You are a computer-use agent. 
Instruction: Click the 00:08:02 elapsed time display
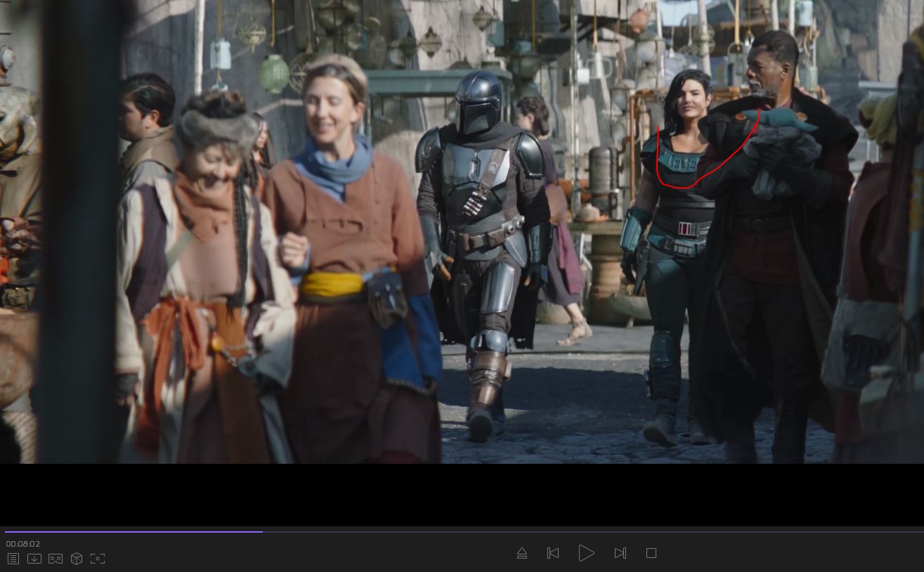coord(23,544)
